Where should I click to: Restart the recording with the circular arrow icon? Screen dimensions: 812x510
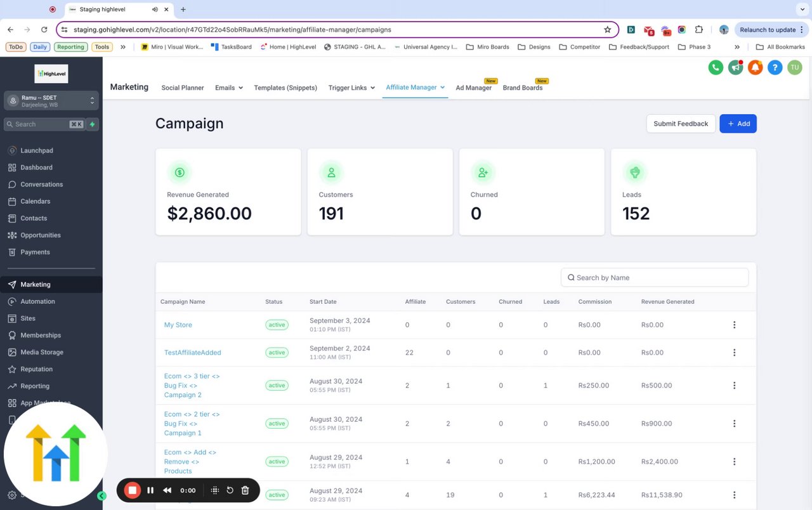coord(230,490)
